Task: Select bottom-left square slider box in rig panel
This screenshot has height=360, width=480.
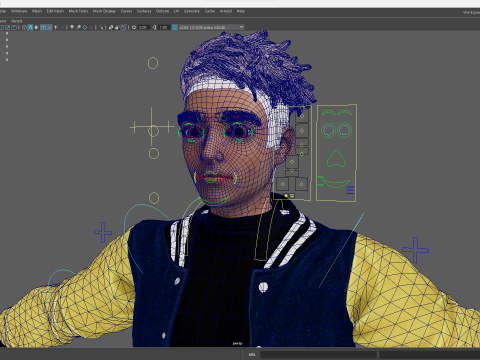Action: tap(283, 184)
